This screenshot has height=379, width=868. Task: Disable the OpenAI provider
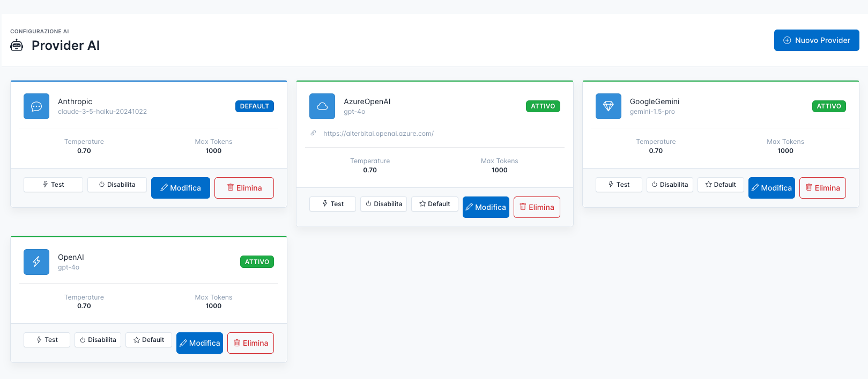click(x=98, y=340)
